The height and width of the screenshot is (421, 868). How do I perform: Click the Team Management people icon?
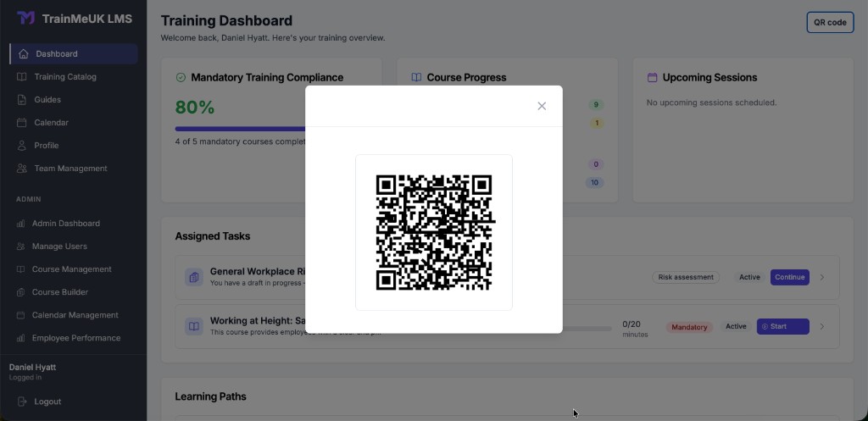(21, 169)
